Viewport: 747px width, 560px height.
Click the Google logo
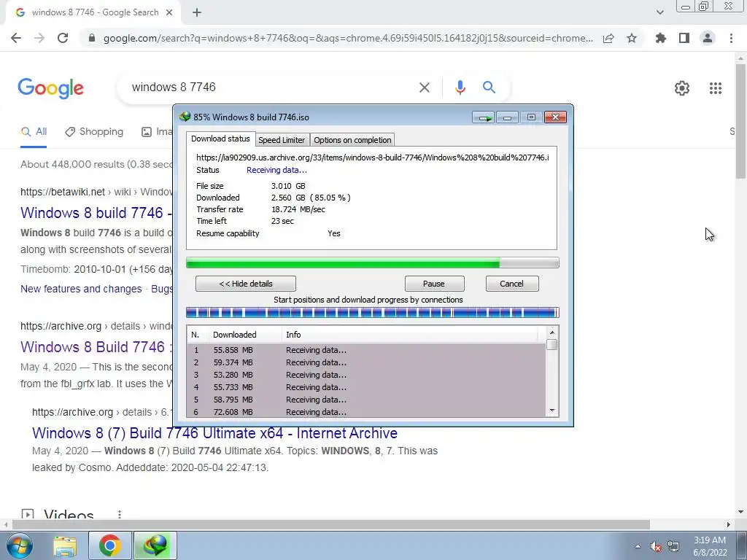51,88
